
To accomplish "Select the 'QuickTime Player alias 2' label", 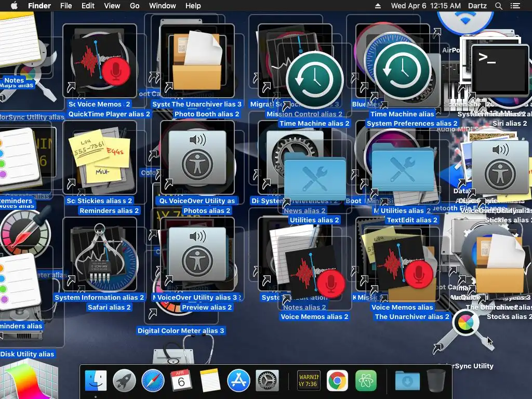I will click(109, 114).
